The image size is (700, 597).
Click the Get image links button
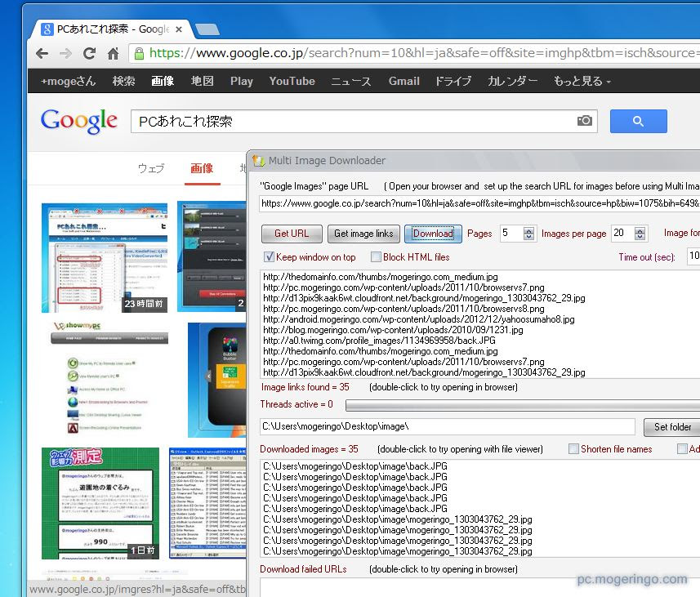(363, 234)
